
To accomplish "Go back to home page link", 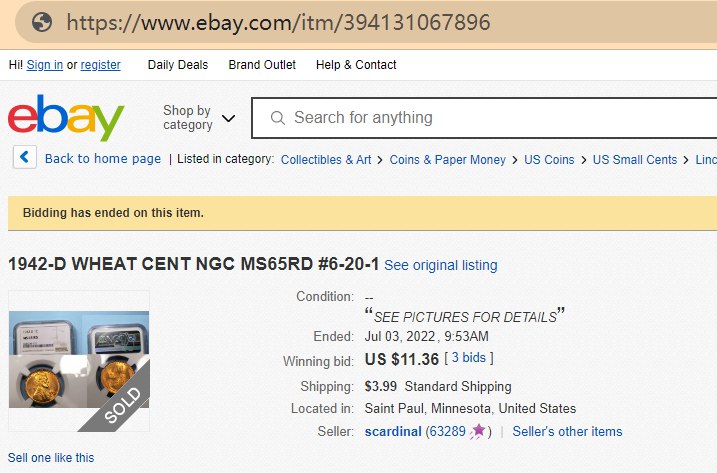I will click(103, 159).
